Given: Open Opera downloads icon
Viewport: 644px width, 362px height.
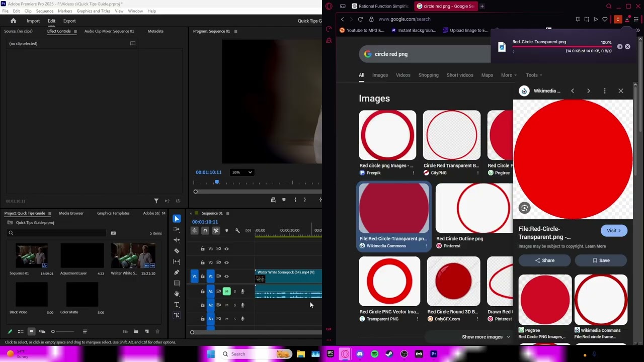Looking at the screenshot, I should [627, 19].
